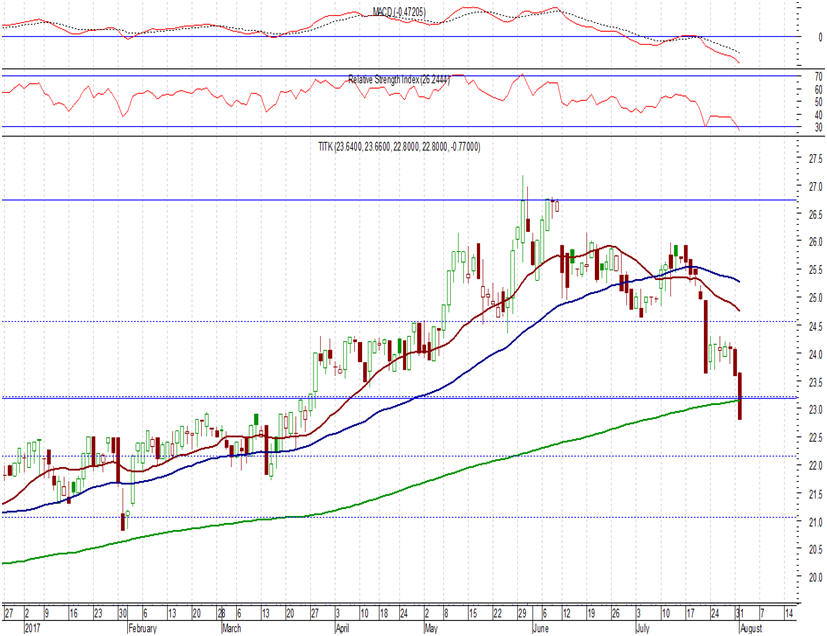Select the 25.5 price axis label
This screenshot has width=827, height=636.
point(815,270)
